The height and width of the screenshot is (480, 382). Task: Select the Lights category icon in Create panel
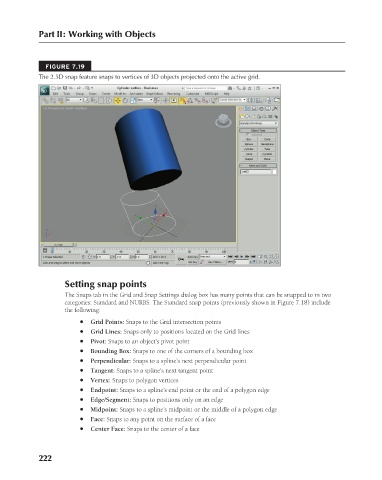(x=253, y=117)
